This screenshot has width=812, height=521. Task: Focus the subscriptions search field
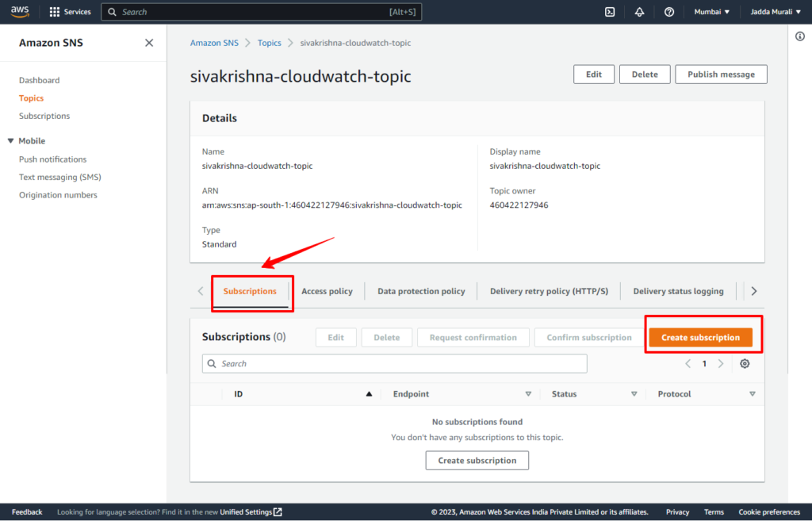coord(395,363)
